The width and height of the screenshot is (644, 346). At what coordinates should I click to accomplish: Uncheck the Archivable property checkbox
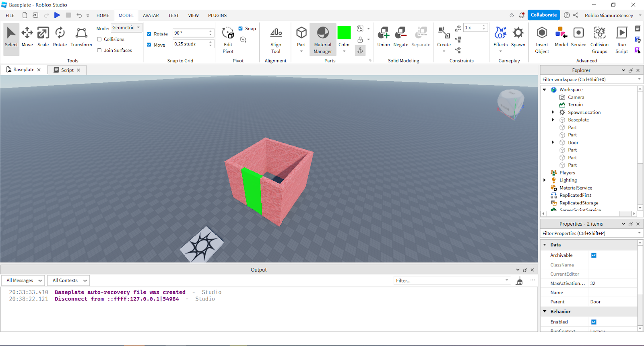click(x=594, y=255)
